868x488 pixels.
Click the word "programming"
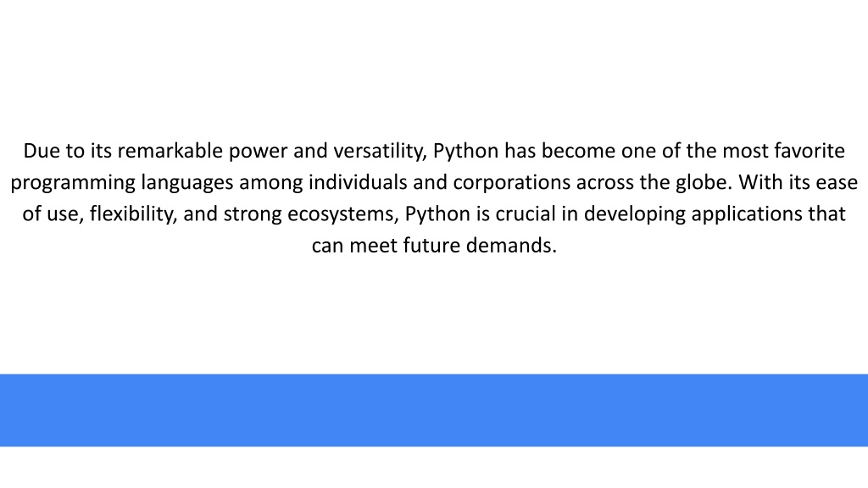pyautogui.click(x=73, y=183)
